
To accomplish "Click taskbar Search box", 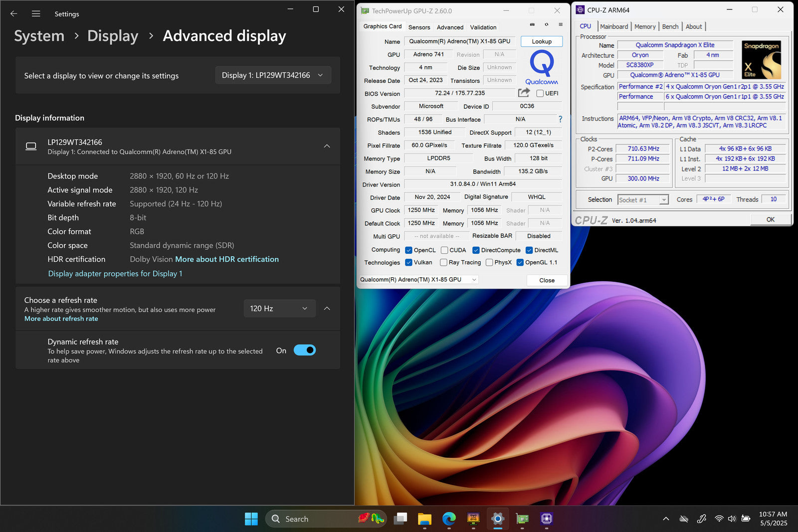I will pos(327,519).
